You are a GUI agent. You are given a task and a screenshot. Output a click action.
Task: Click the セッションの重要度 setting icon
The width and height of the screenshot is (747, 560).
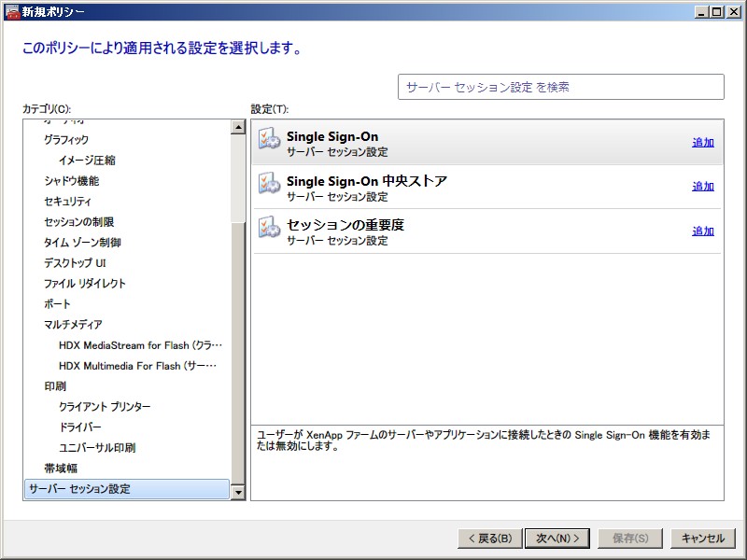click(x=269, y=228)
